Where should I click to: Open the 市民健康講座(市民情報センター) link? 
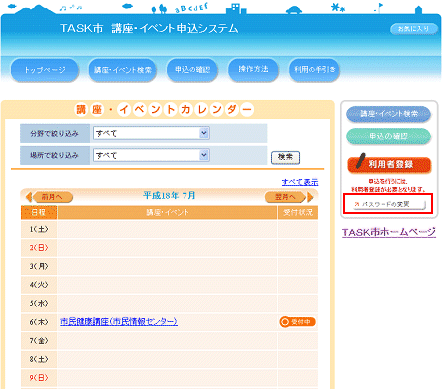coord(119,321)
